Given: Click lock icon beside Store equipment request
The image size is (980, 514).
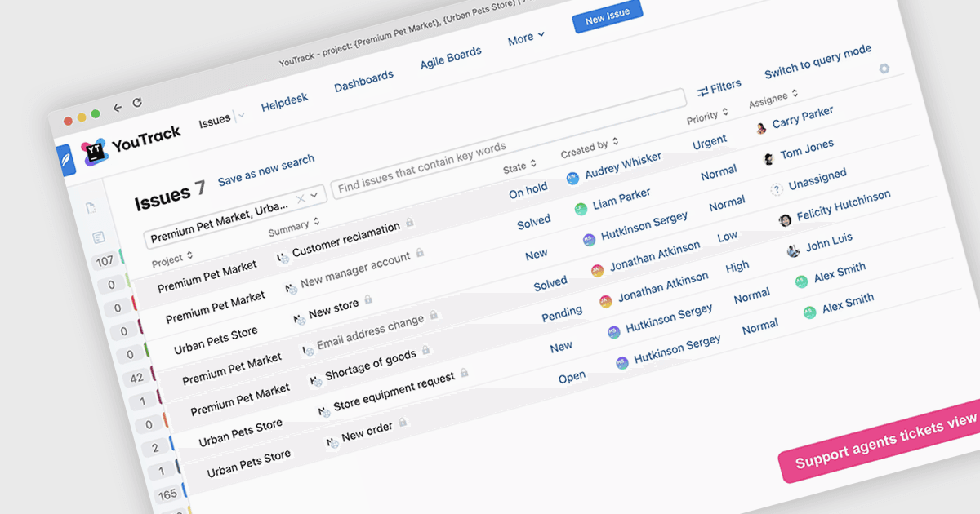Looking at the screenshot, I should coord(464,373).
